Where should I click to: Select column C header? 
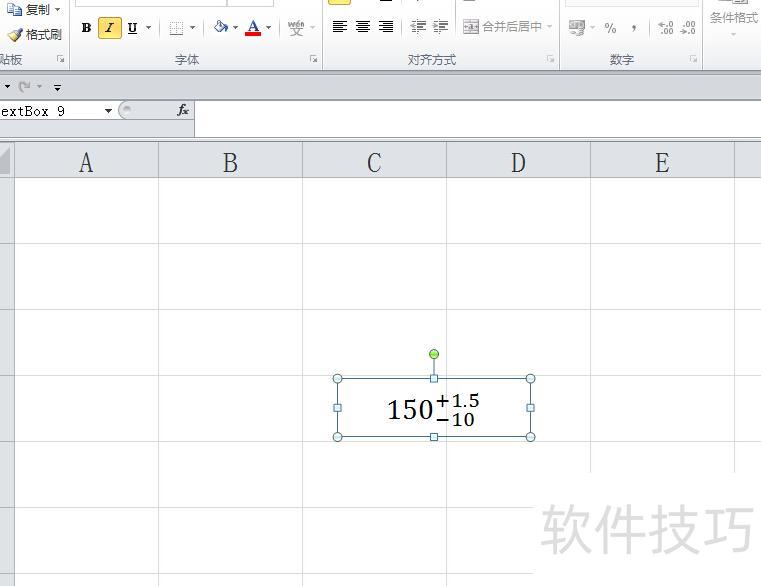[x=374, y=163]
